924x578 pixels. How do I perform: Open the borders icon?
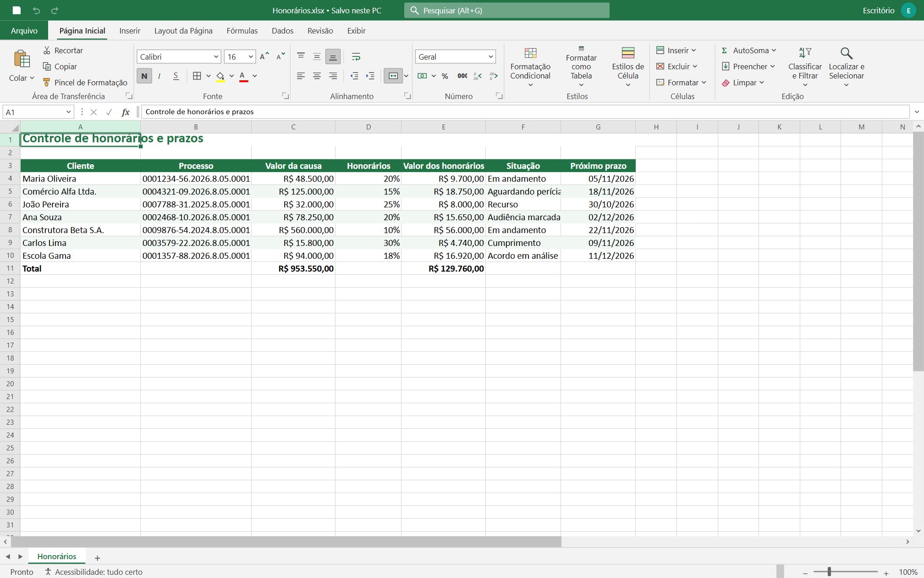(x=197, y=76)
